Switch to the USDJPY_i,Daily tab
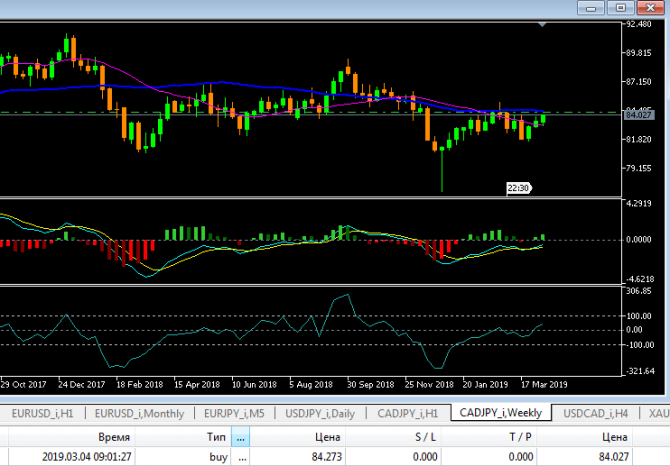Viewport: 670px width, 466px height. click(320, 413)
